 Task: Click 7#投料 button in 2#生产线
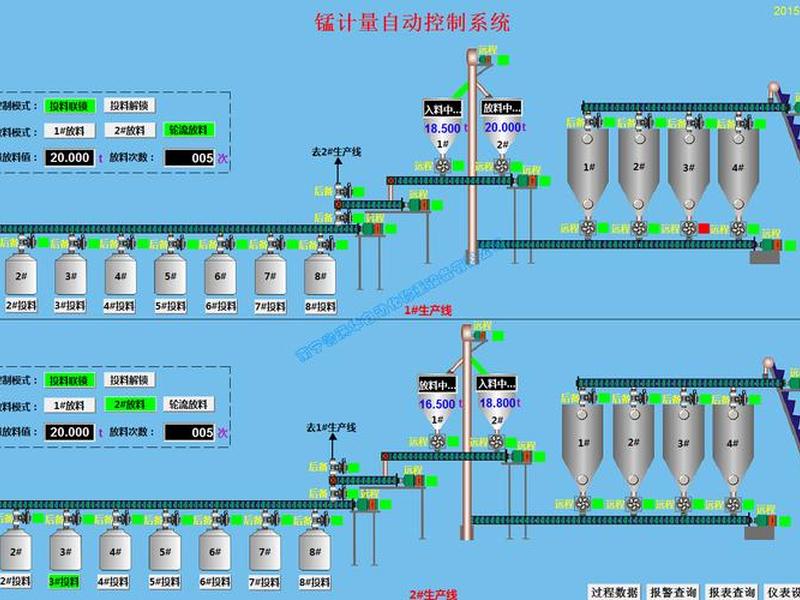(264, 582)
